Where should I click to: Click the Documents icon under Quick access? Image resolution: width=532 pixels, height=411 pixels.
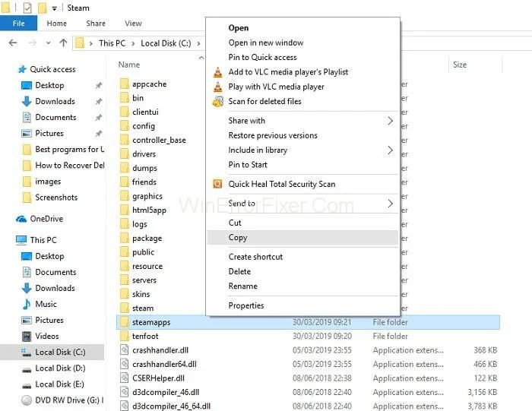tap(27, 117)
